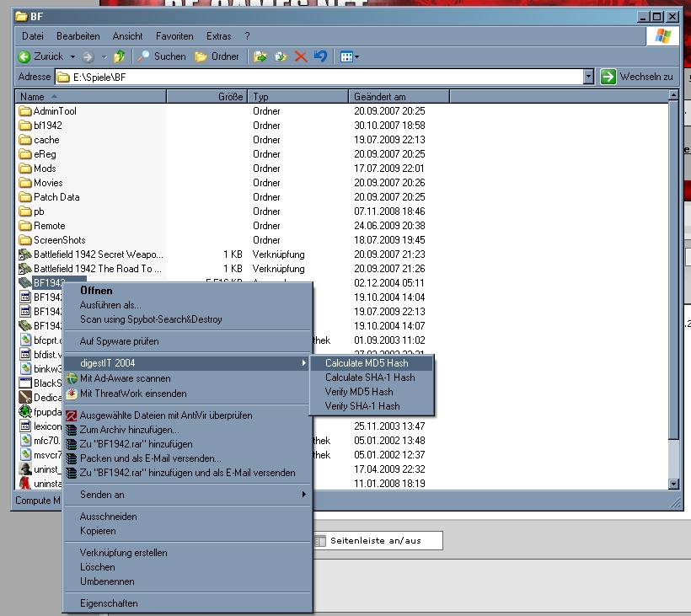
Task: Click the green Wechseln zu arrow icon
Action: click(608, 77)
